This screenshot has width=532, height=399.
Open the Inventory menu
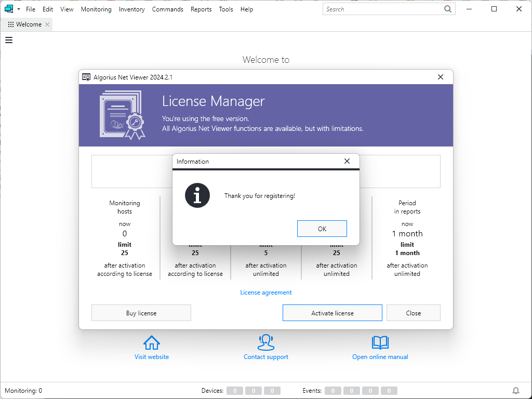pyautogui.click(x=131, y=9)
